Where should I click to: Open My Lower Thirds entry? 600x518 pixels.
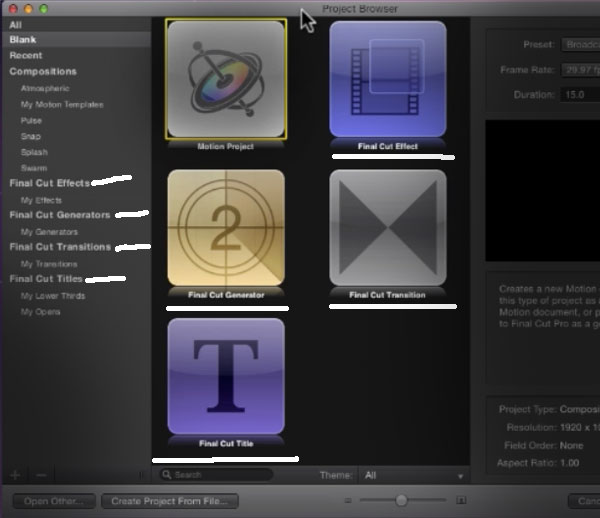pos(53,296)
